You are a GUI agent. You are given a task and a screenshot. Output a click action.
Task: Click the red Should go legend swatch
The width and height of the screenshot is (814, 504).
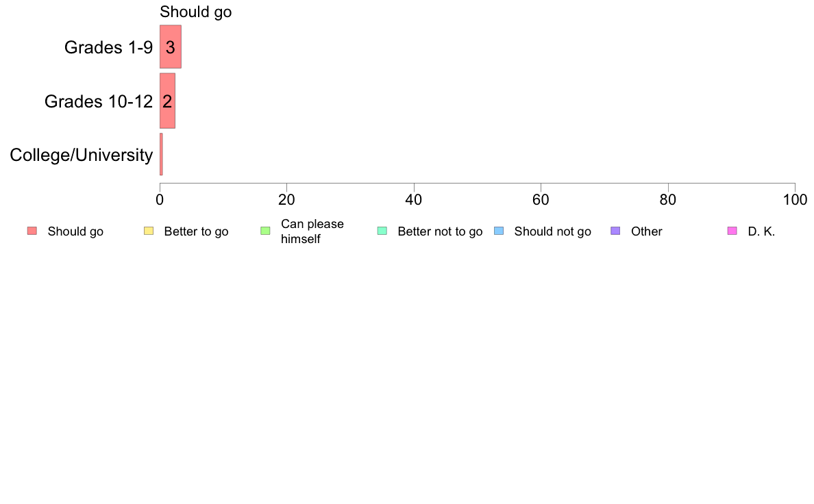[32, 231]
